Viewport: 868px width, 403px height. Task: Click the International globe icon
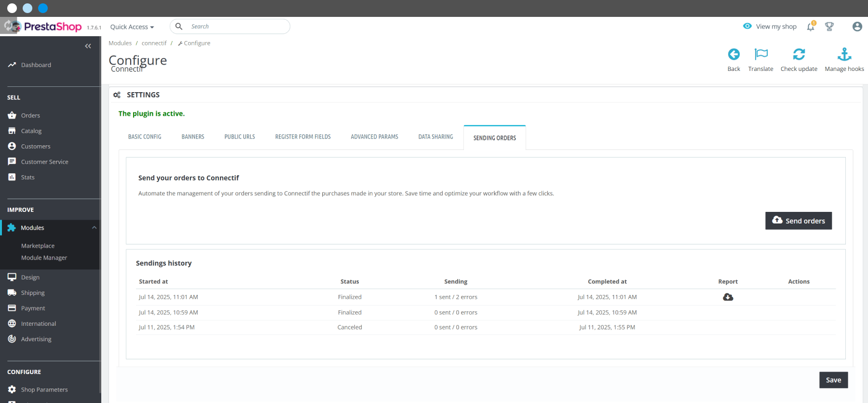pos(12,323)
